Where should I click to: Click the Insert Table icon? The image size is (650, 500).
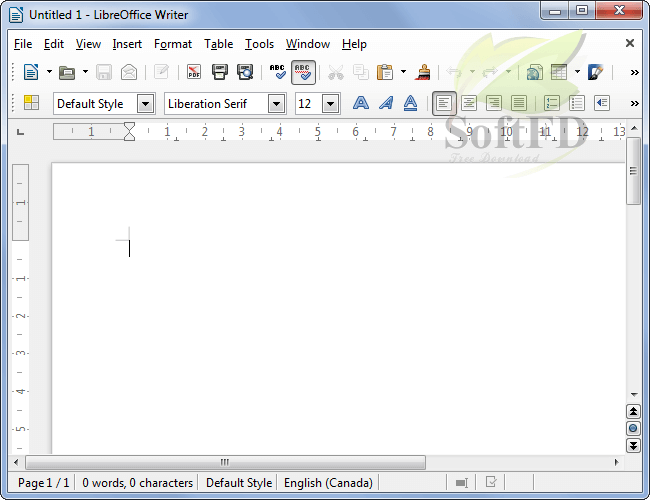[x=559, y=72]
